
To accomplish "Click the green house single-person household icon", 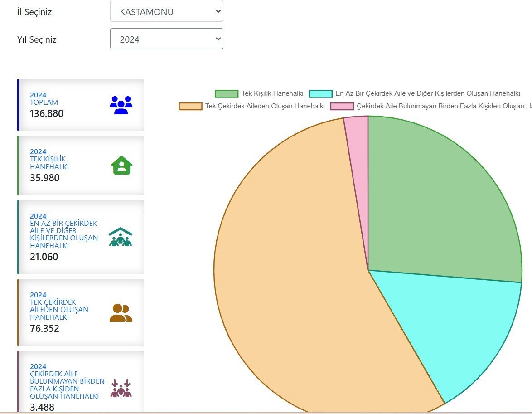I will pyautogui.click(x=121, y=166).
